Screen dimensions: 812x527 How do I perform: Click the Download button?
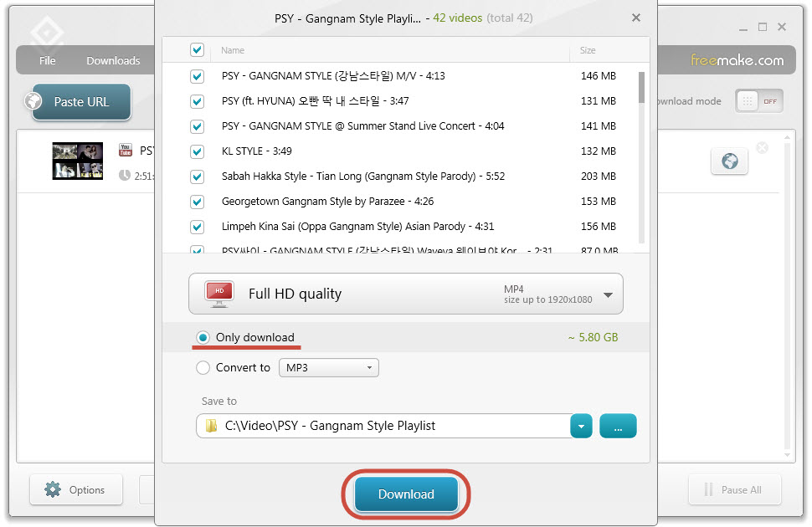pyautogui.click(x=406, y=494)
